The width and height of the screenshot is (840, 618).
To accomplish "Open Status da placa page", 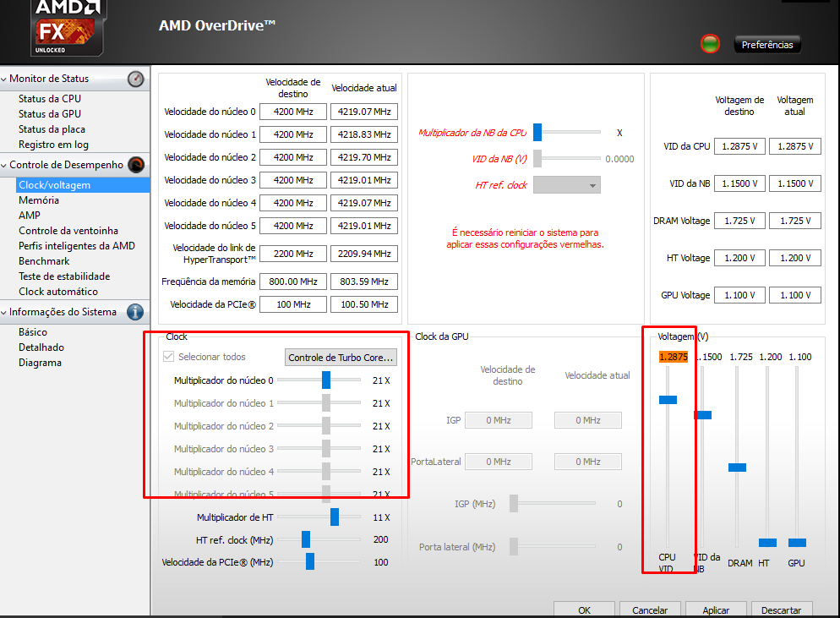I will point(52,129).
